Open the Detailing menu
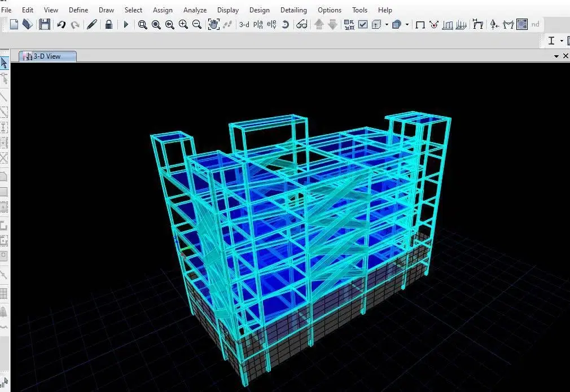This screenshot has height=392, width=570. (293, 10)
